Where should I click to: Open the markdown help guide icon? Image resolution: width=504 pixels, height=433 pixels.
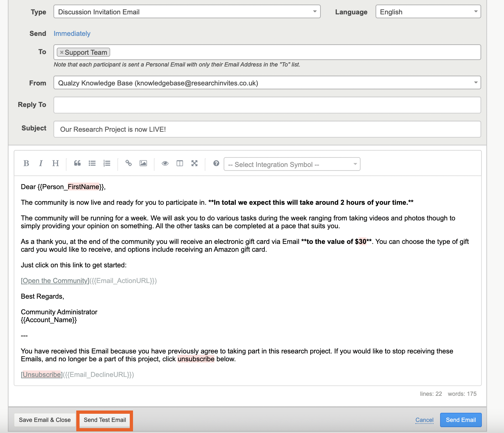pos(216,163)
